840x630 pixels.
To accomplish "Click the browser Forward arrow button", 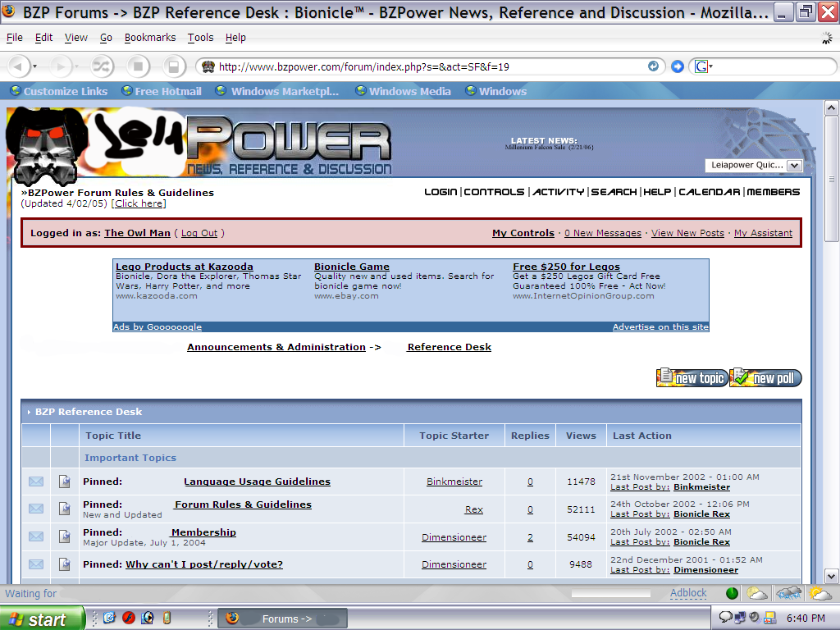I will [61, 66].
